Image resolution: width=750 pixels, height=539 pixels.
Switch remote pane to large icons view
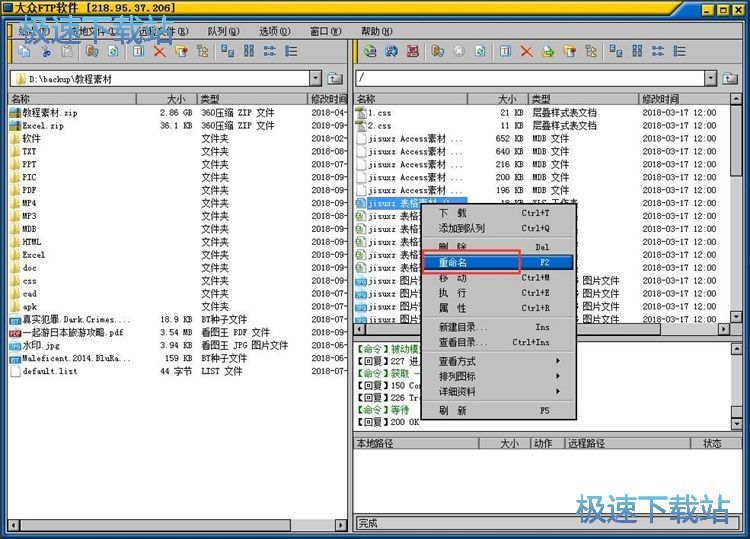click(x=616, y=51)
